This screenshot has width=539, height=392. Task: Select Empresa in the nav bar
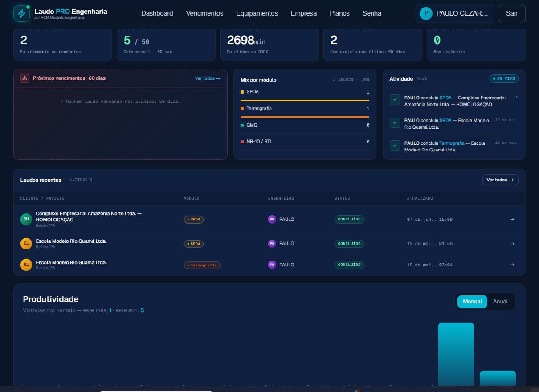pos(304,13)
